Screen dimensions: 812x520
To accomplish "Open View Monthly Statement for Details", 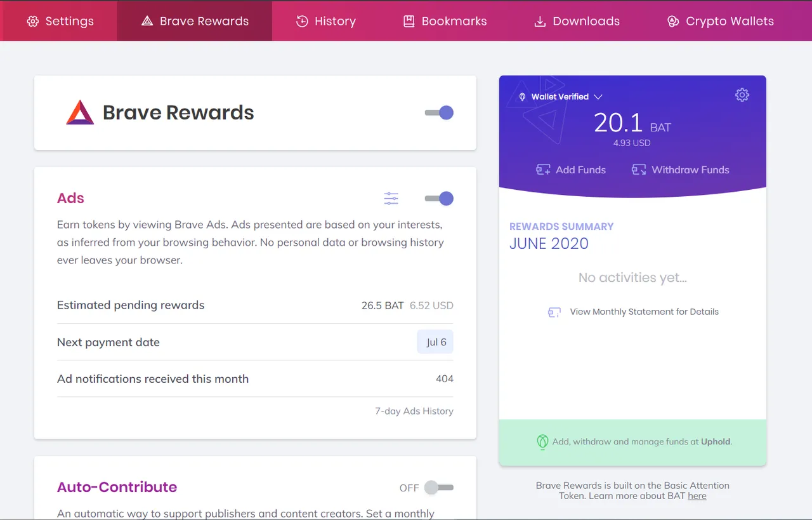I will click(645, 312).
